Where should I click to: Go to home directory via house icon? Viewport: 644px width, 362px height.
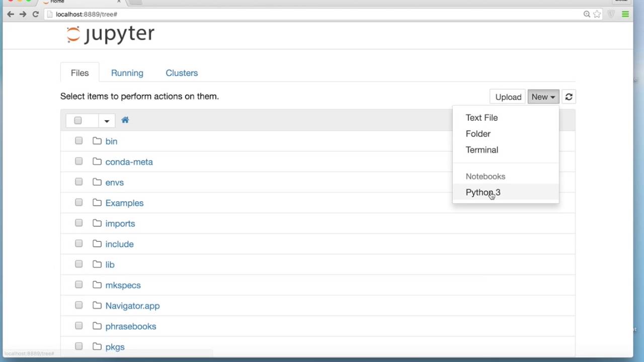[x=125, y=120]
